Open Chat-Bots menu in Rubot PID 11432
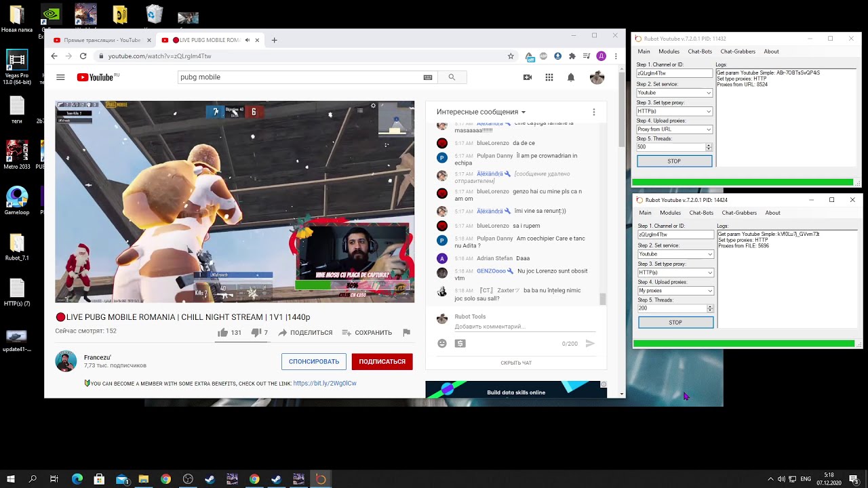The image size is (868, 488). [700, 52]
